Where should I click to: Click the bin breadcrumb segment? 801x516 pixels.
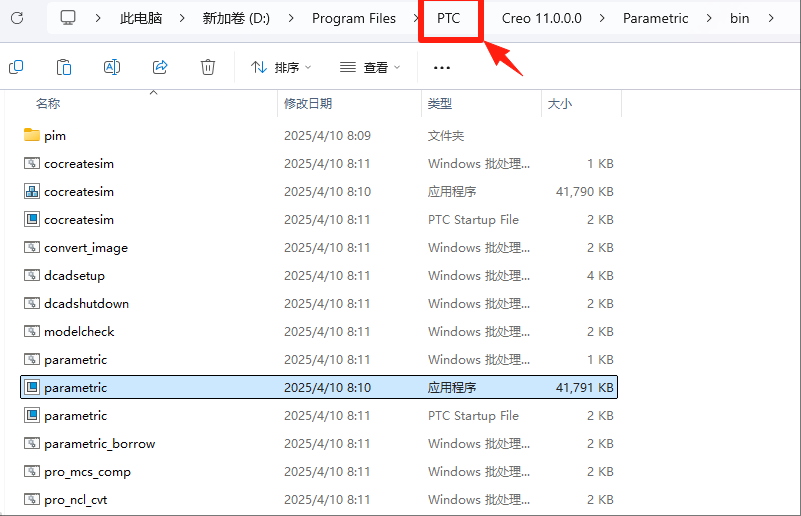pyautogui.click(x=739, y=18)
